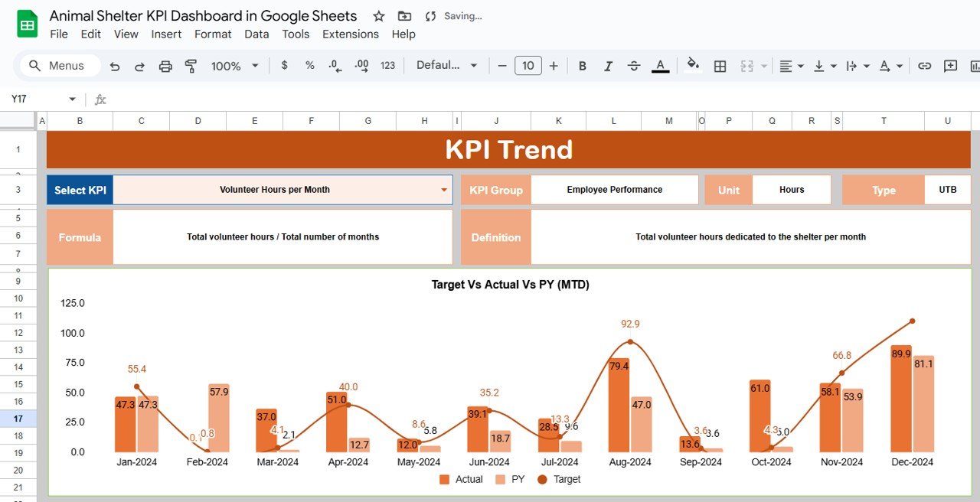
Task: Select the paint format roller icon
Action: point(191,66)
